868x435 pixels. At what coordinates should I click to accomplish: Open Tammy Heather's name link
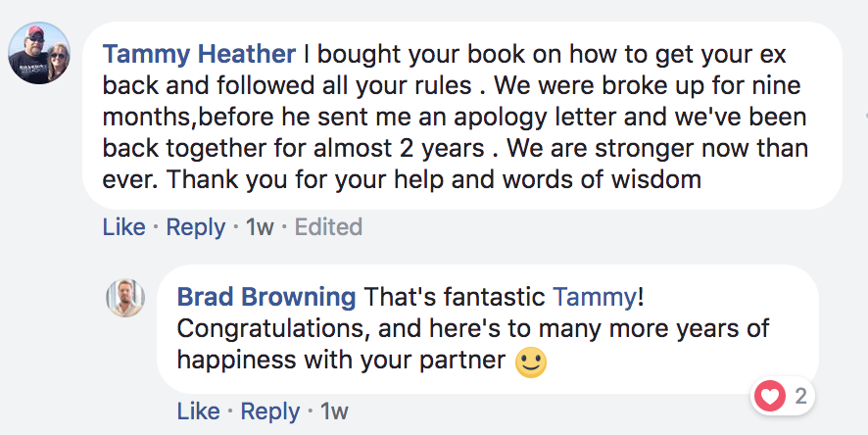[199, 54]
